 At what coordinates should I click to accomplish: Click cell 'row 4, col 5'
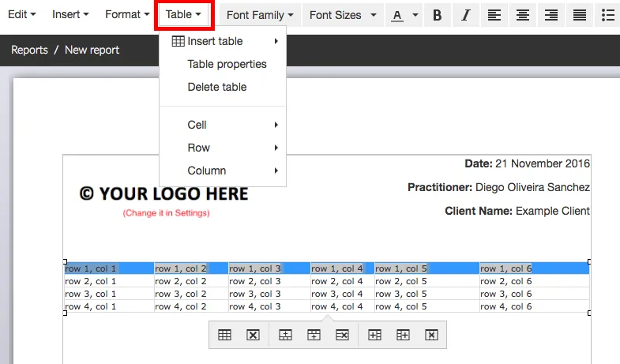point(426,306)
